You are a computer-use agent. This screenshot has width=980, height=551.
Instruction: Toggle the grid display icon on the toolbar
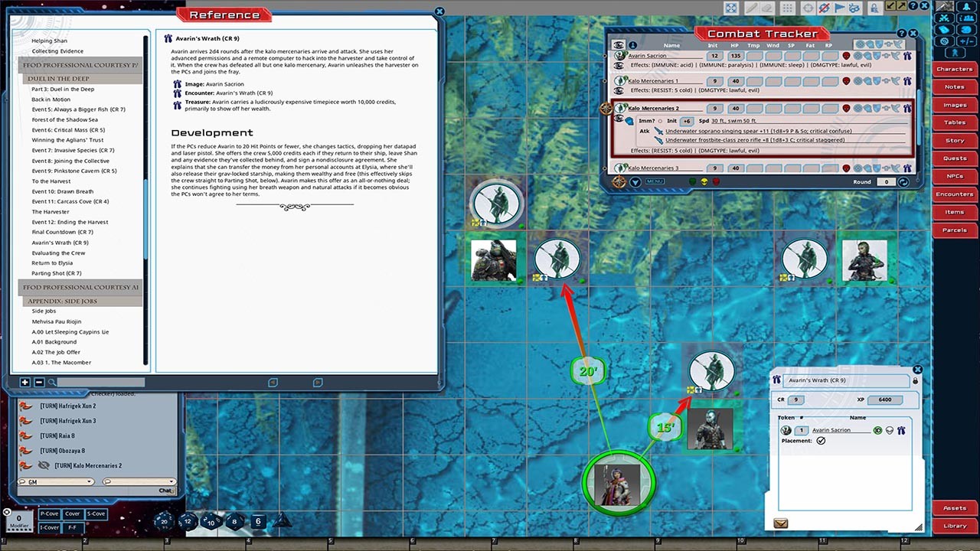[x=787, y=7]
